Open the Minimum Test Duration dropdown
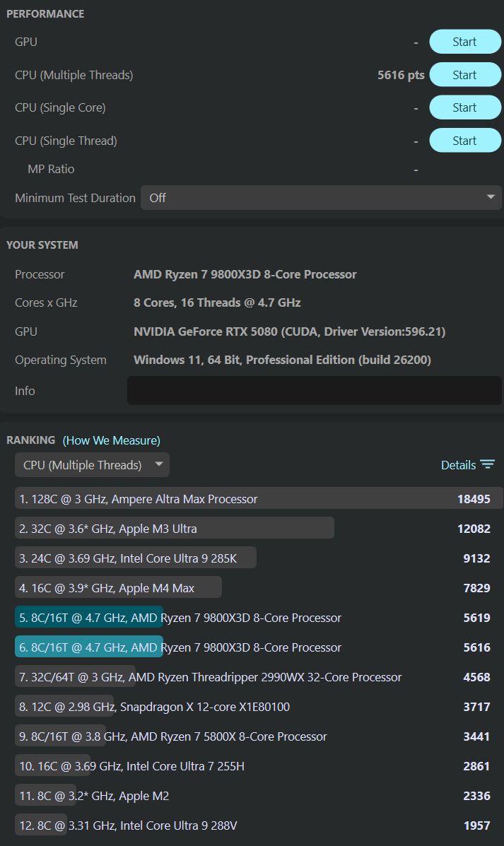Viewport: 504px width, 846px height. click(x=321, y=197)
